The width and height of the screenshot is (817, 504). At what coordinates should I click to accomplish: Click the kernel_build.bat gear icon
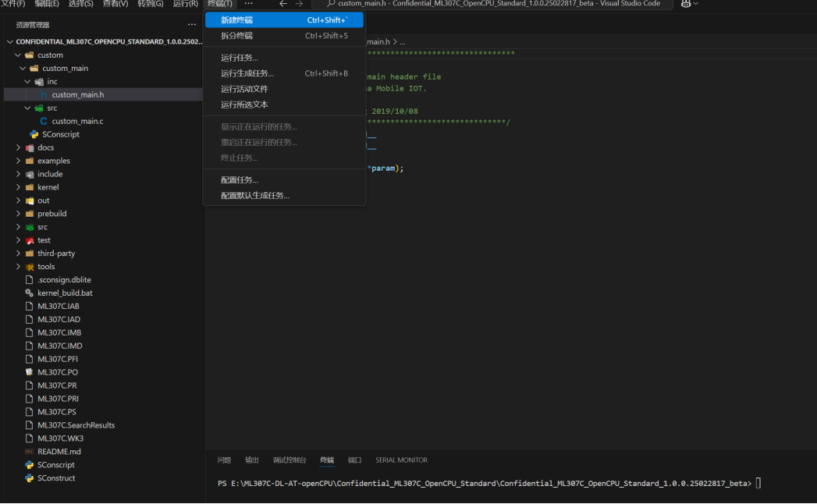(29, 293)
